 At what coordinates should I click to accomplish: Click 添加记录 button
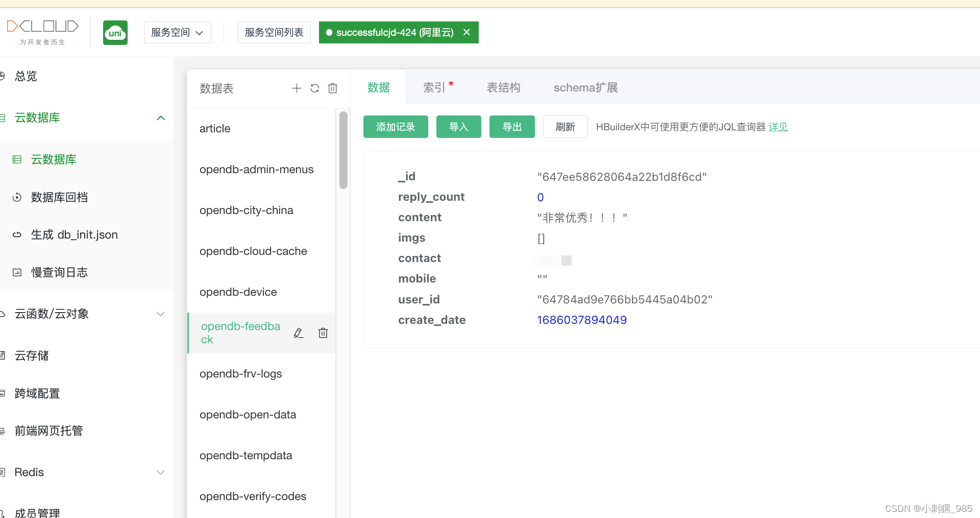[x=396, y=127]
